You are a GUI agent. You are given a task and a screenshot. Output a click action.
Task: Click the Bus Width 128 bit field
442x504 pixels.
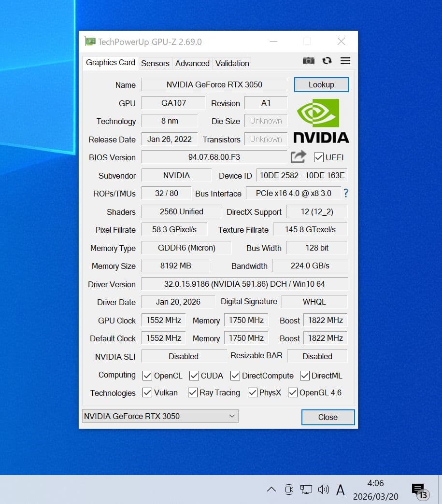tap(317, 248)
